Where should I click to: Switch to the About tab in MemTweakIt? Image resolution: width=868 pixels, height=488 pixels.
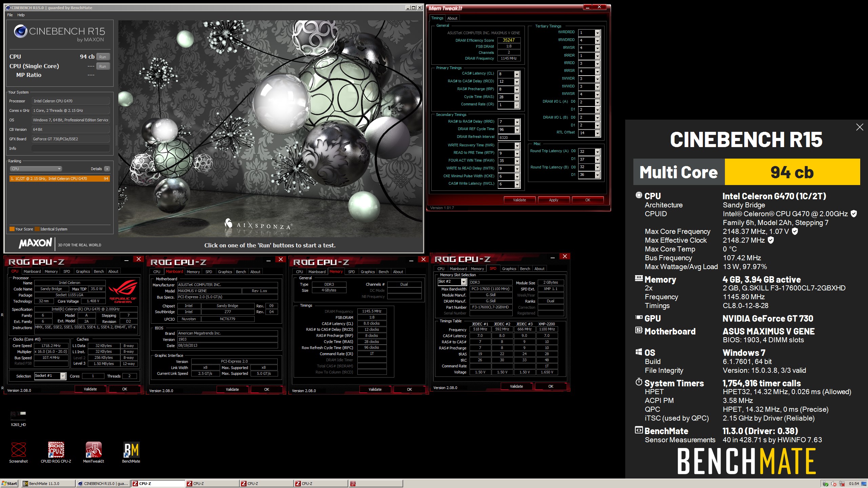(x=452, y=18)
